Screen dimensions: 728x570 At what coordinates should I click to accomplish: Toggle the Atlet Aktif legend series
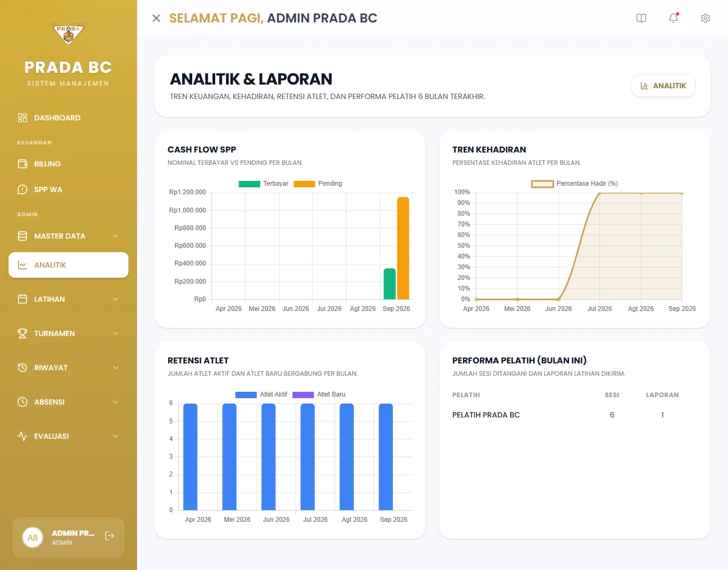[x=261, y=394]
